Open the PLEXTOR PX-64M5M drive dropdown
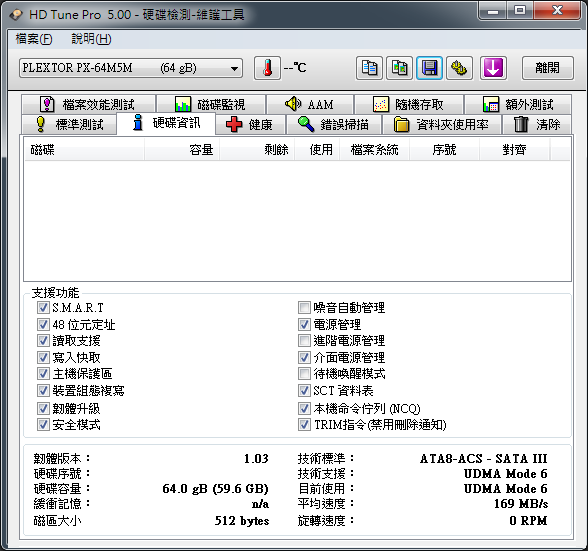 coord(131,68)
